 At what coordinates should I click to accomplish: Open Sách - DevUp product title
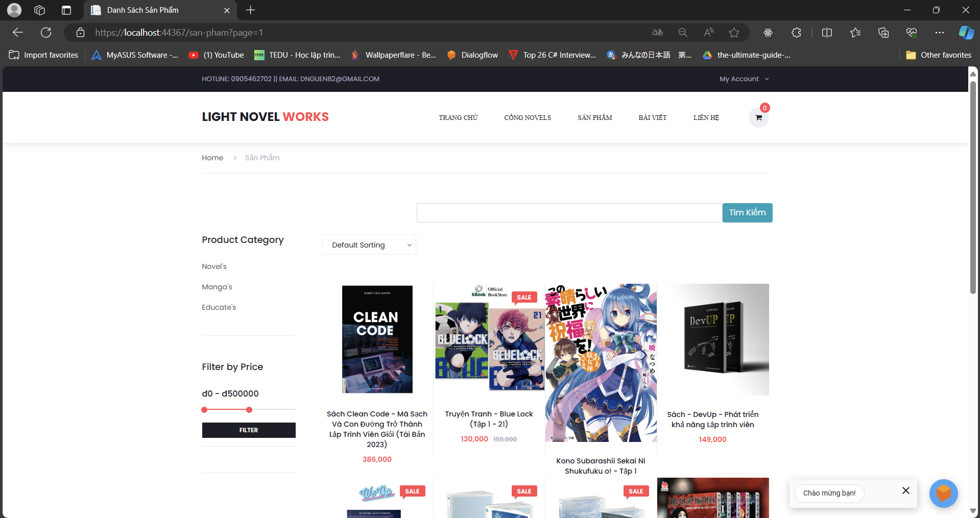click(712, 420)
